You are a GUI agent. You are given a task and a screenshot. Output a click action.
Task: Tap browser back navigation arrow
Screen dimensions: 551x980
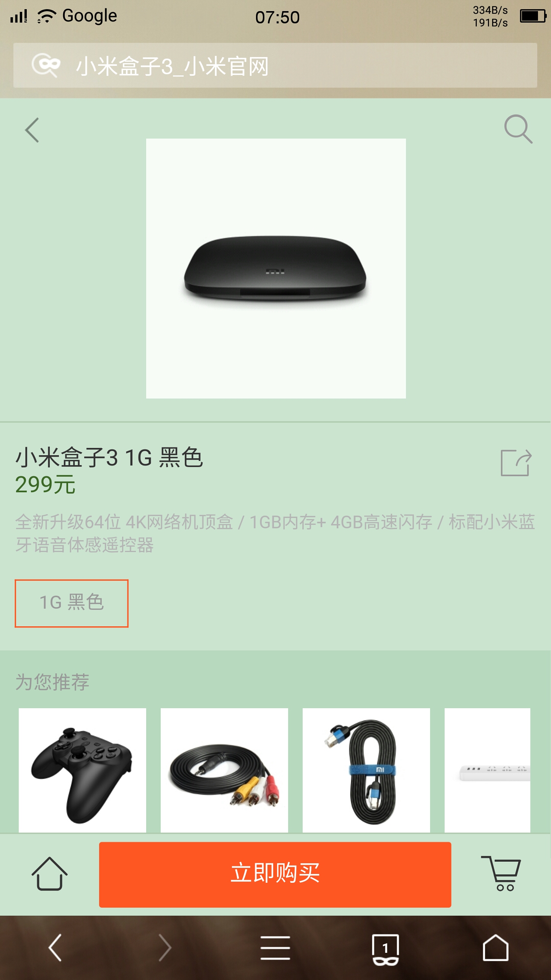(x=55, y=948)
